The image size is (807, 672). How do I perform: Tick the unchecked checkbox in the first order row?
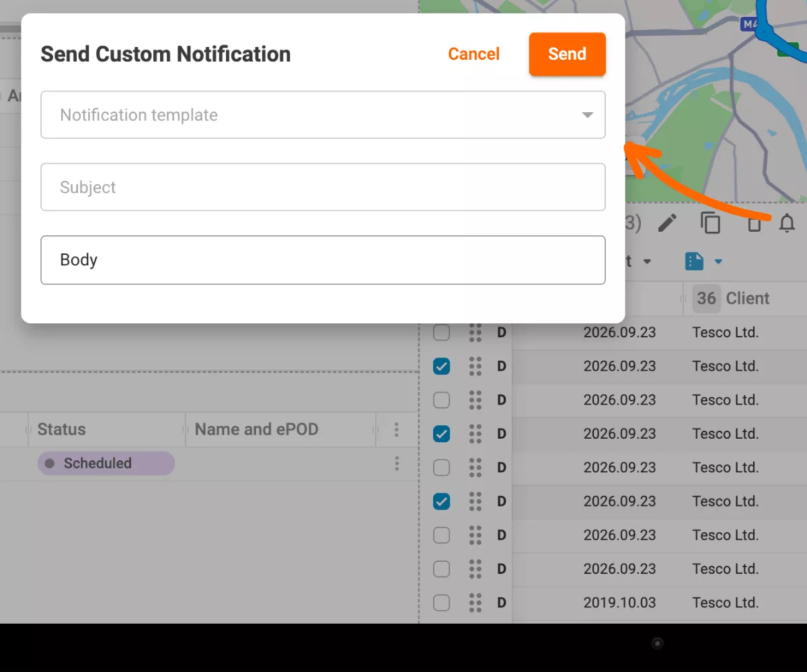[441, 333]
